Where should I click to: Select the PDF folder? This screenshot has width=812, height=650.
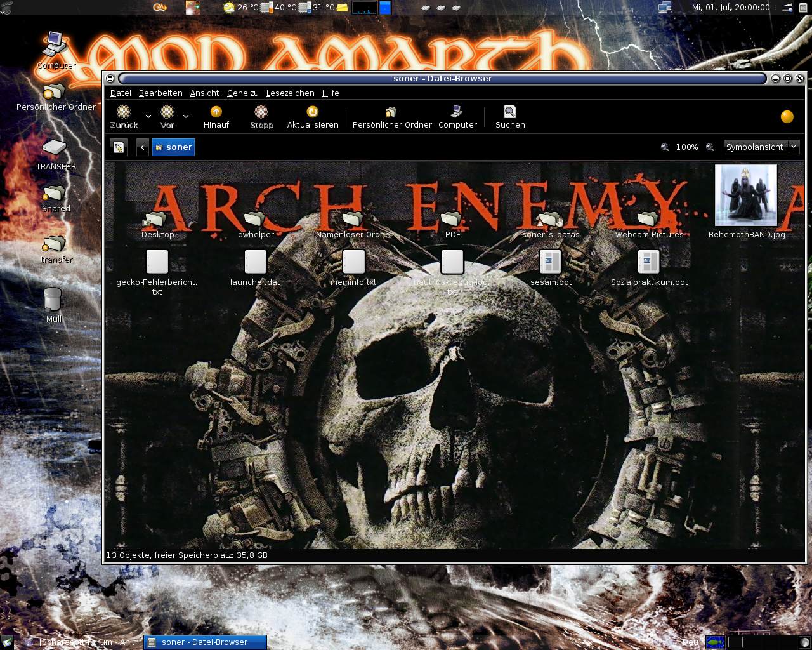(452, 225)
